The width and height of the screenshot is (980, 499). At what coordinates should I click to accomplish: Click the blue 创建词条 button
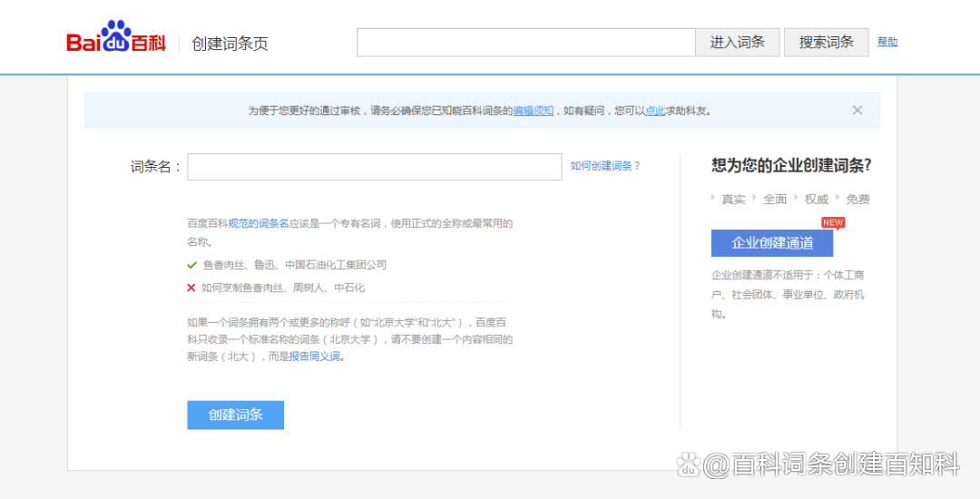235,415
